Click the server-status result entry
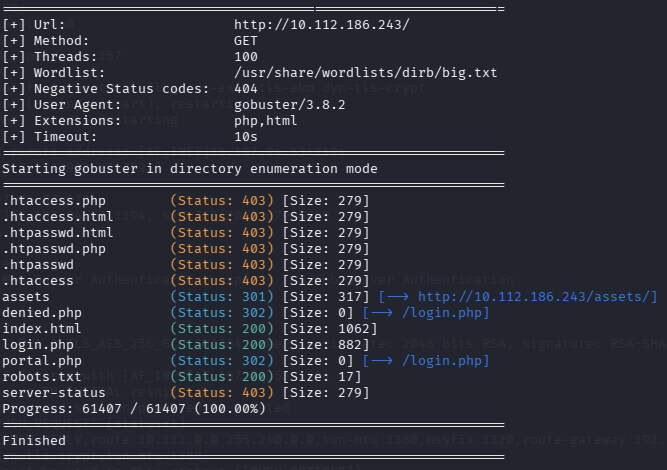667x470 pixels. 52,393
